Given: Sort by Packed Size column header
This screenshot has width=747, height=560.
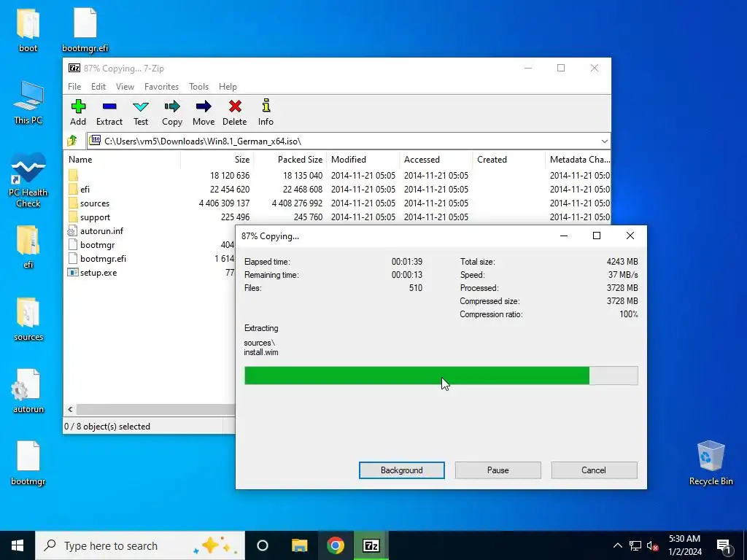Looking at the screenshot, I should (x=290, y=160).
